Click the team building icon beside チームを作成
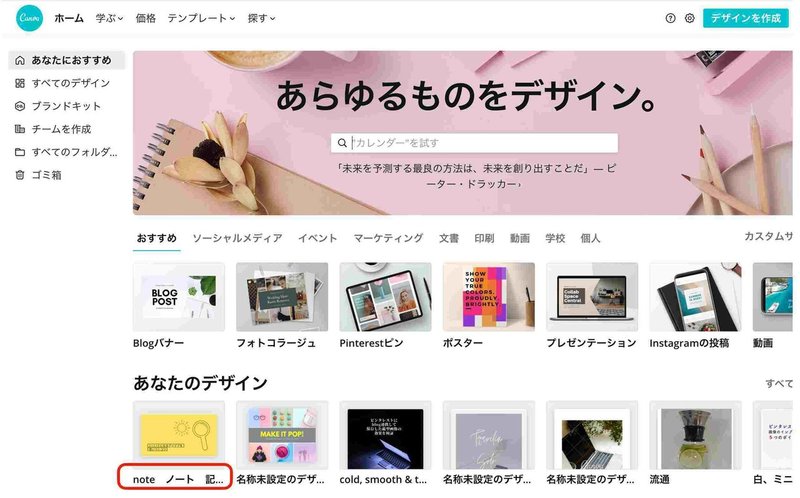This screenshot has width=800, height=498. coord(20,129)
